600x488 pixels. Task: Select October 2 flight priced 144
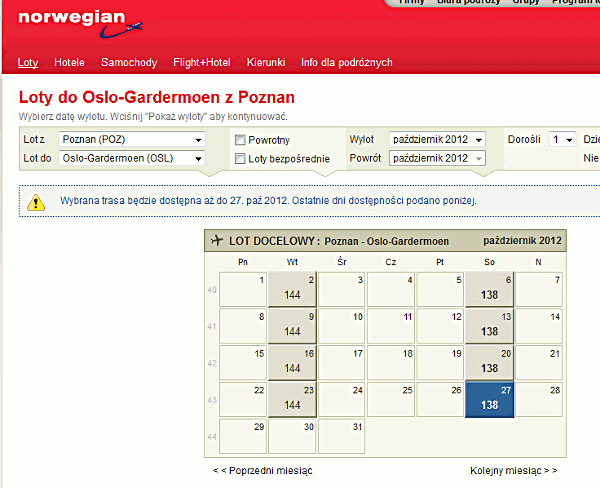292,289
